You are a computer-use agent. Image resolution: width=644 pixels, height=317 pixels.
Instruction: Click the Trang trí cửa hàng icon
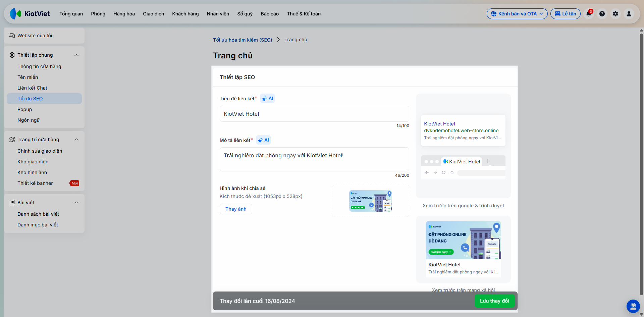12,140
